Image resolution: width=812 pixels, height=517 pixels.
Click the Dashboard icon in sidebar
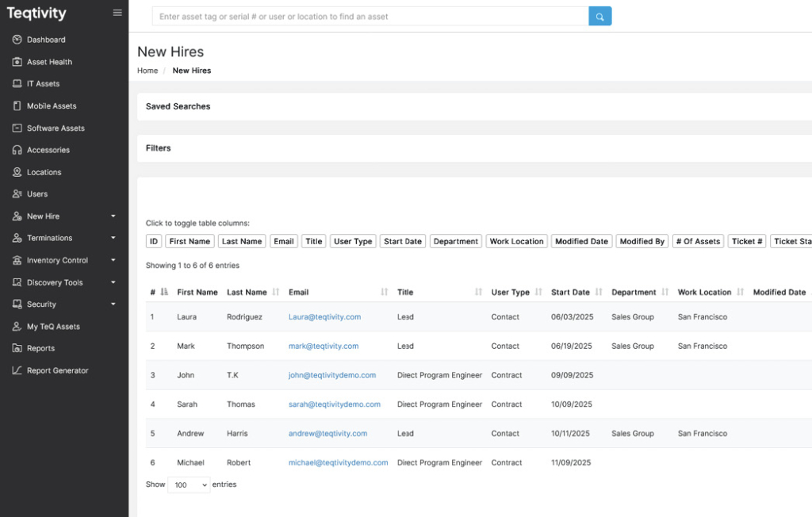(17, 40)
